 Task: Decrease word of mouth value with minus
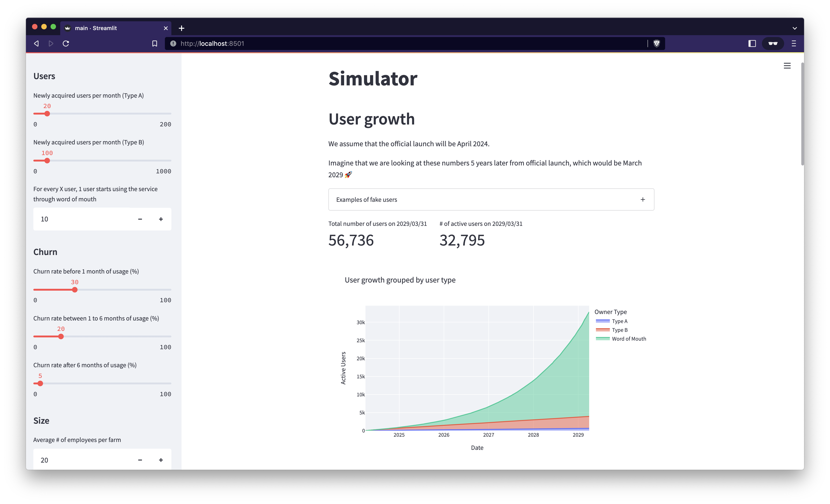point(140,219)
